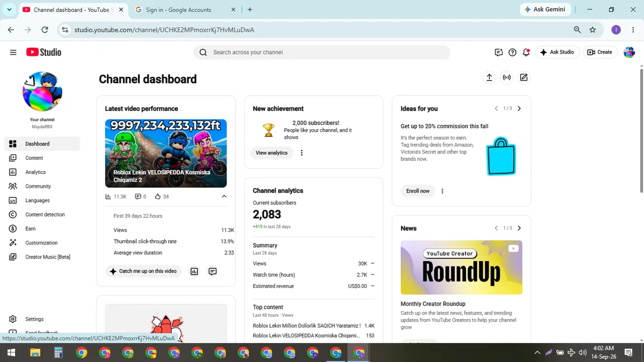The image size is (644, 362).
Task: Close the Channel dashboard browser tab
Action: pyautogui.click(x=120, y=10)
